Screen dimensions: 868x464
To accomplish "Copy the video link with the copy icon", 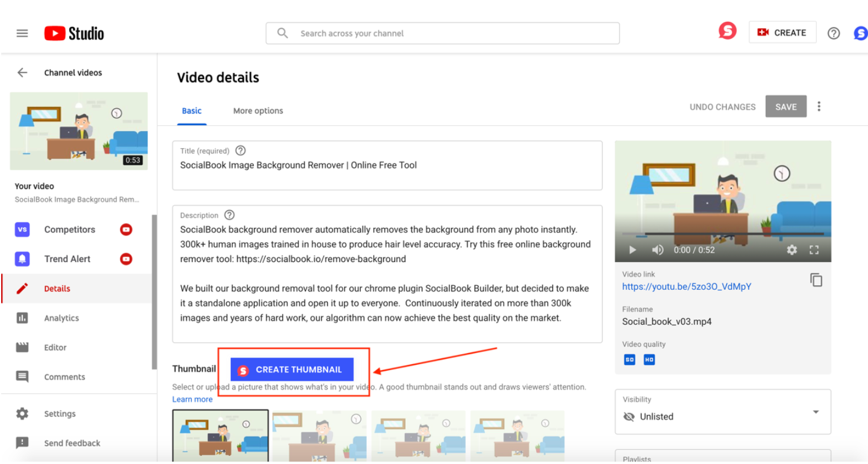I will coord(816,280).
